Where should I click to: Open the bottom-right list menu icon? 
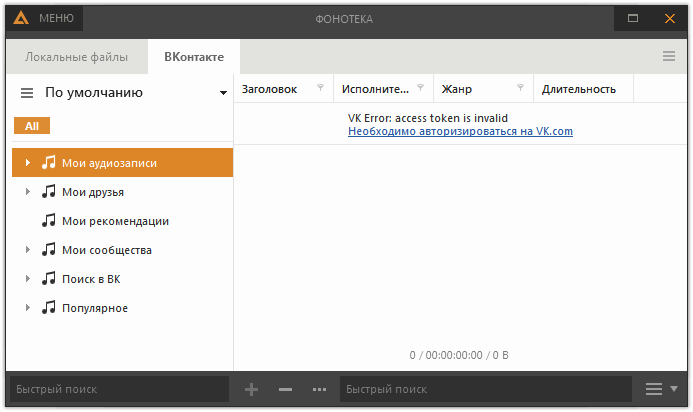pyautogui.click(x=654, y=389)
